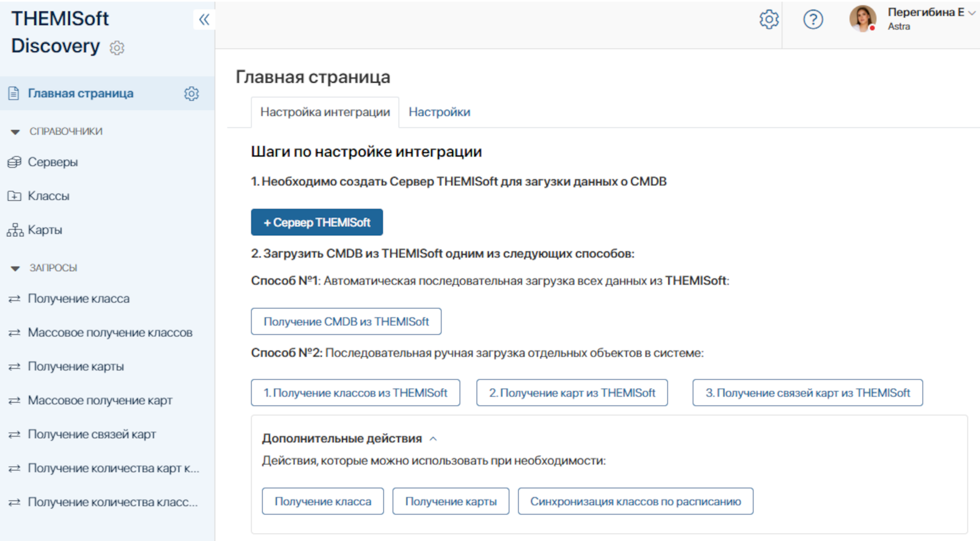The image size is (980, 541).
Task: Click user avatar photo
Action: [x=862, y=18]
